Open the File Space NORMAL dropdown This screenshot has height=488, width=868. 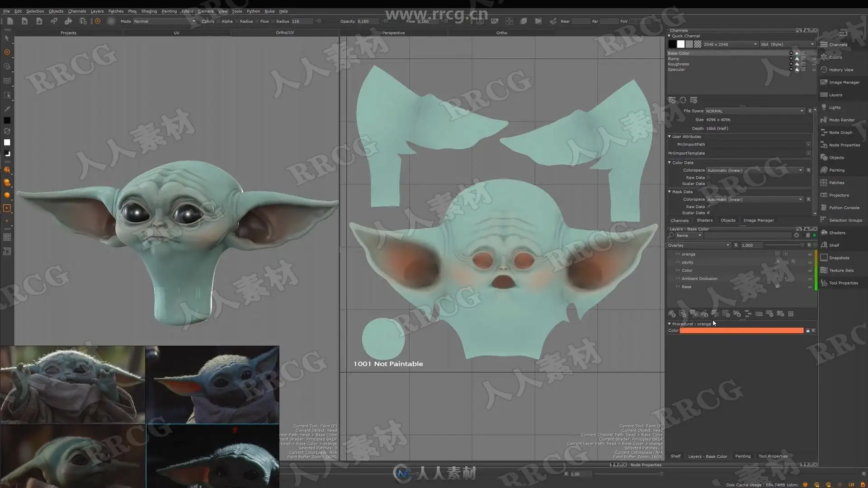coord(754,111)
